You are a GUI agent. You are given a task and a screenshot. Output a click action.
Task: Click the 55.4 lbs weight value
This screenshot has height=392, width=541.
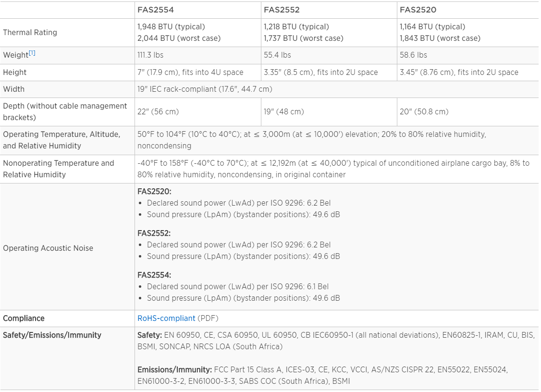[277, 55]
